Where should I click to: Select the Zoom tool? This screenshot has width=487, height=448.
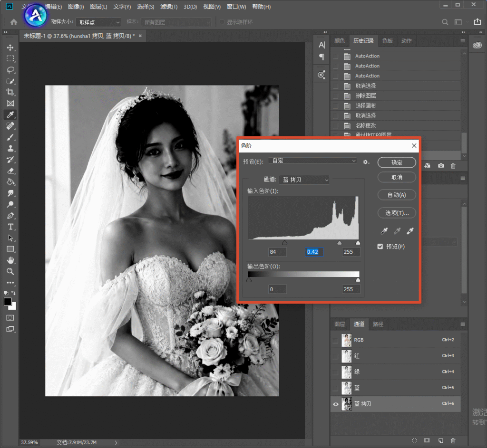10,271
